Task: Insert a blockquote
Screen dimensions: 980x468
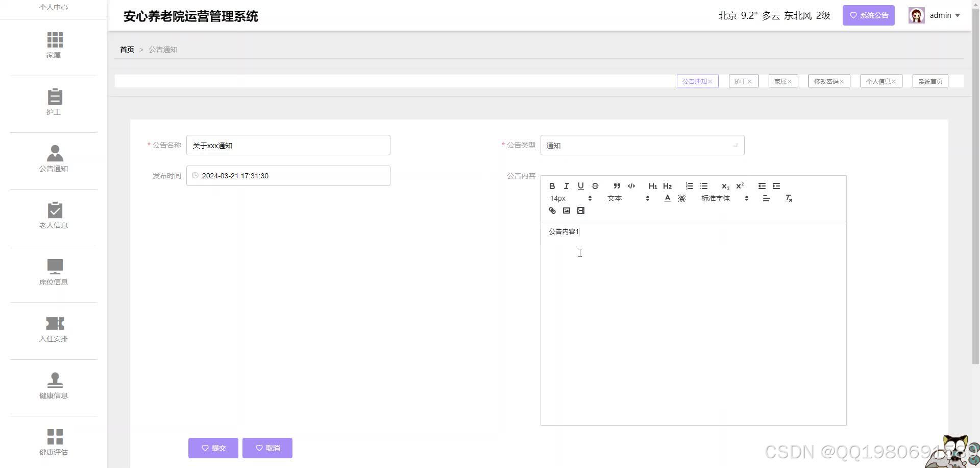Action: (x=617, y=186)
